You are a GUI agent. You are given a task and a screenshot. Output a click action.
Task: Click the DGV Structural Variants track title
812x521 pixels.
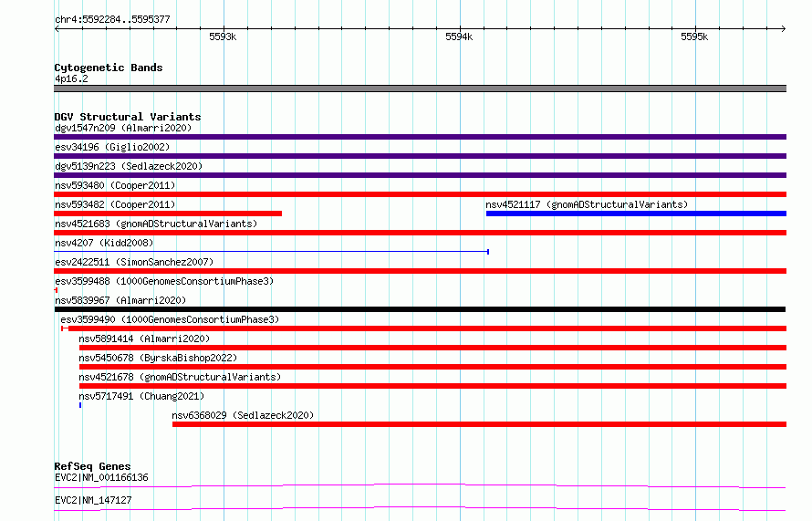pyautogui.click(x=128, y=117)
